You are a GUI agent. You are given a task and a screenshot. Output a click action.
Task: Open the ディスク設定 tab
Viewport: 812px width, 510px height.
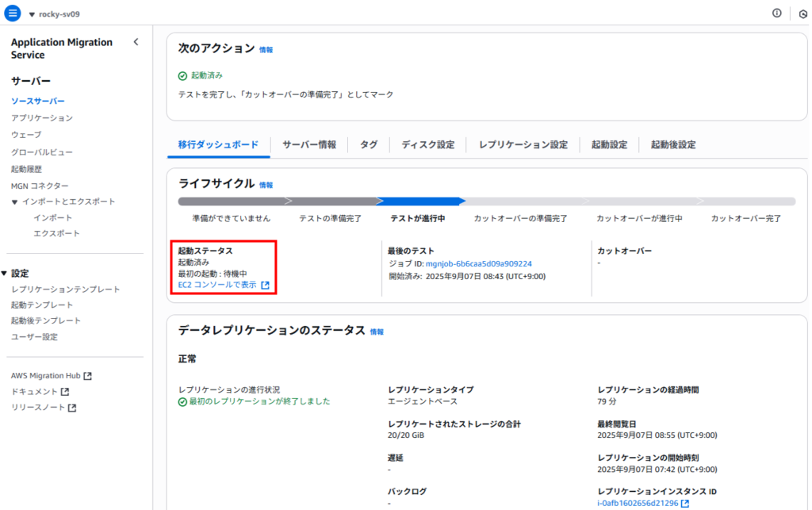[427, 145]
